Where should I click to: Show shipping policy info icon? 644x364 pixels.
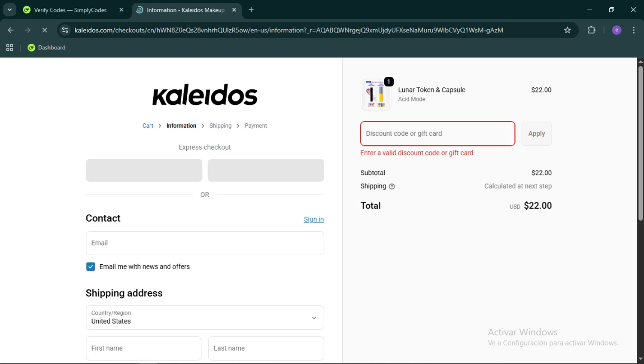click(392, 187)
